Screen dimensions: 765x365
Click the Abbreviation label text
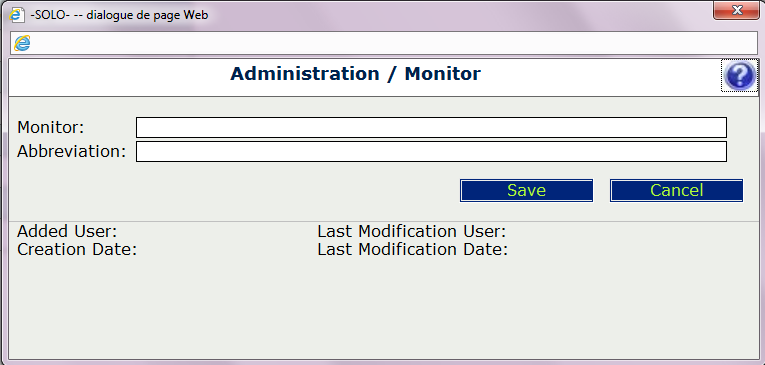pyautogui.click(x=72, y=151)
